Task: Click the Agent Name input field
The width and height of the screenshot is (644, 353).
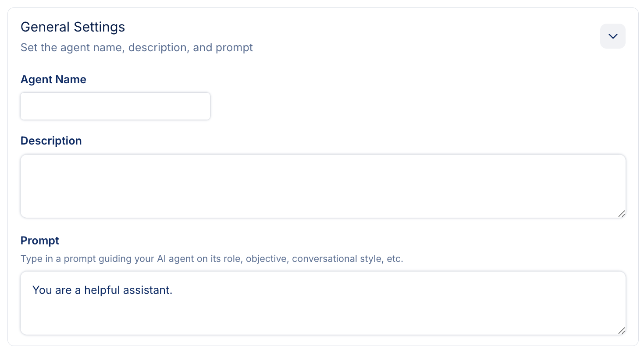Action: pyautogui.click(x=115, y=106)
